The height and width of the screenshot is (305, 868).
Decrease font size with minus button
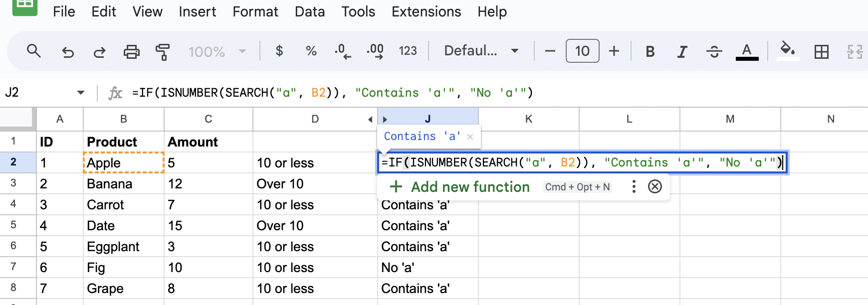[550, 51]
